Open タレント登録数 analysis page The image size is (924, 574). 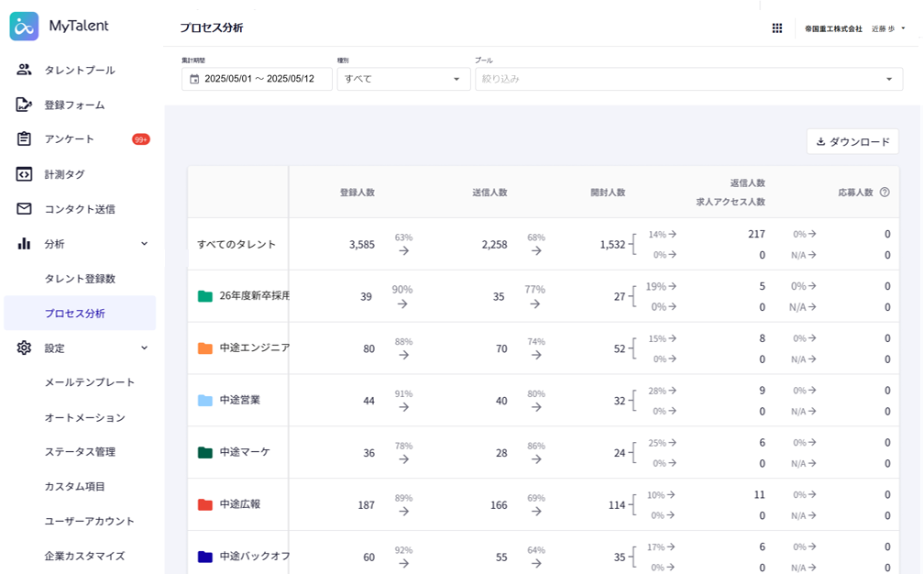pos(80,279)
